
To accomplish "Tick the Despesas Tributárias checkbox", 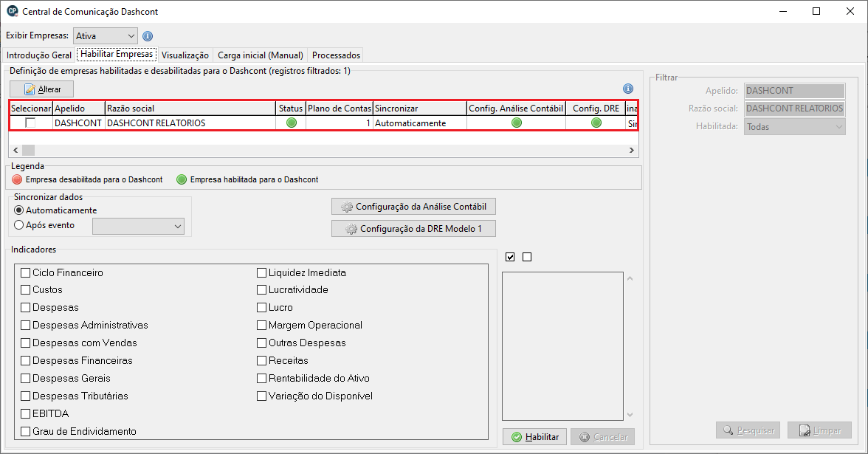I will 25,396.
